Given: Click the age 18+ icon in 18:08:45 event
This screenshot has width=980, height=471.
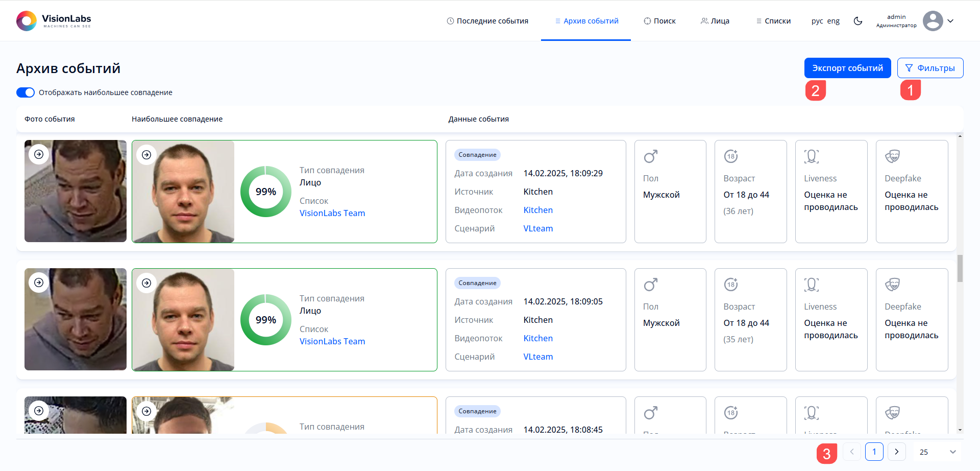Looking at the screenshot, I should [731, 413].
